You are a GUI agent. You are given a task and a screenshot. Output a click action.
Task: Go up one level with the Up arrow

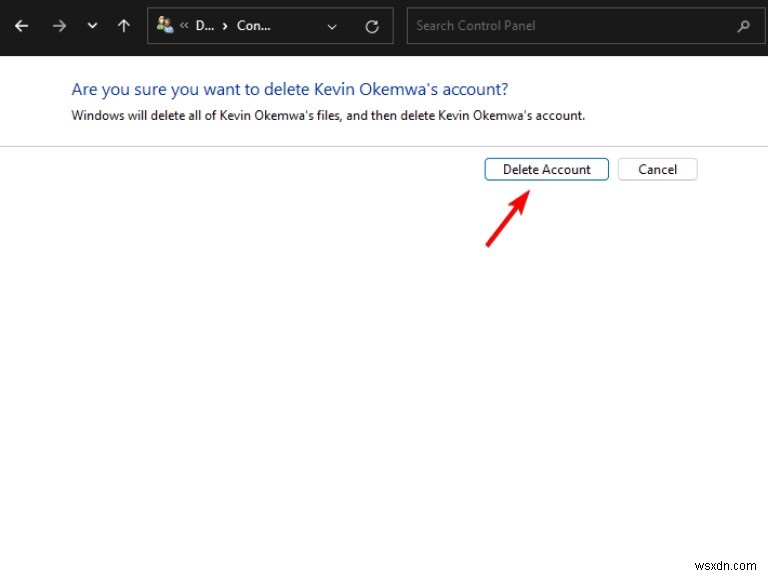(123, 26)
